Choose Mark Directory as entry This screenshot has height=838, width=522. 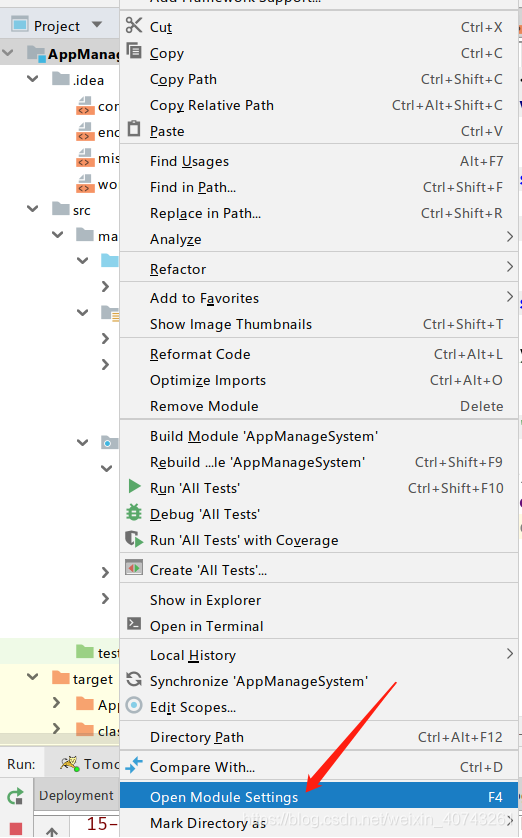319,824
